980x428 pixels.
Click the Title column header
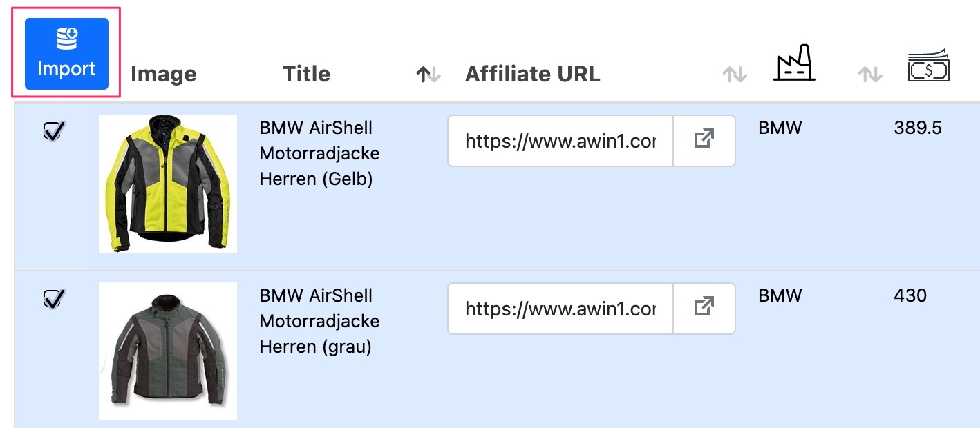(306, 75)
